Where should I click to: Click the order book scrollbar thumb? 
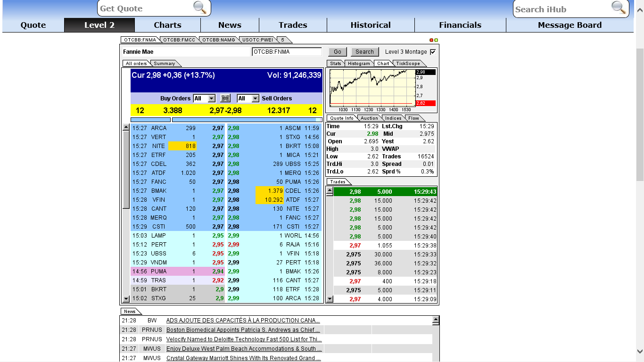coord(126,170)
